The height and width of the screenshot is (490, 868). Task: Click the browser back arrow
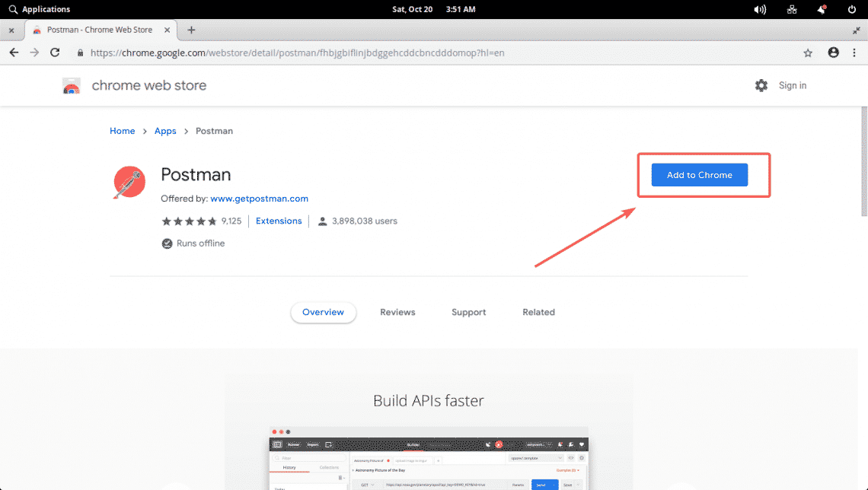[14, 52]
